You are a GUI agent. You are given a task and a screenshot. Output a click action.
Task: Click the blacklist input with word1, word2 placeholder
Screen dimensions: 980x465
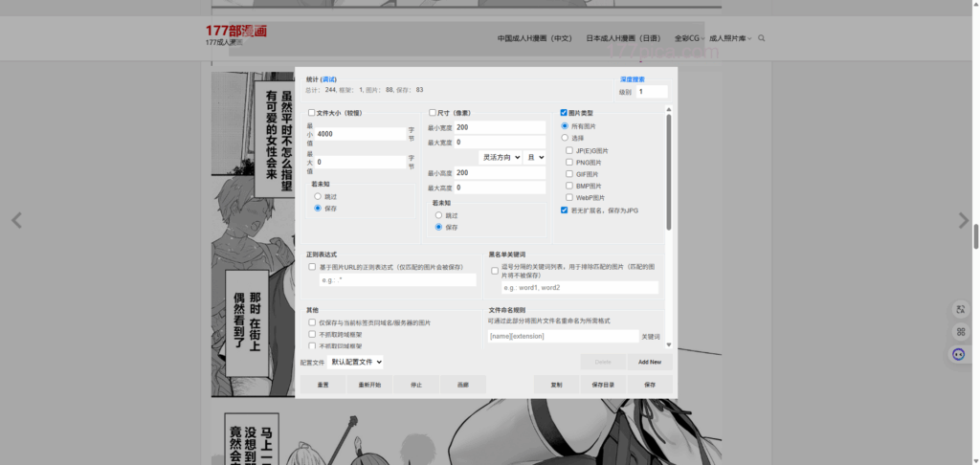pyautogui.click(x=580, y=287)
